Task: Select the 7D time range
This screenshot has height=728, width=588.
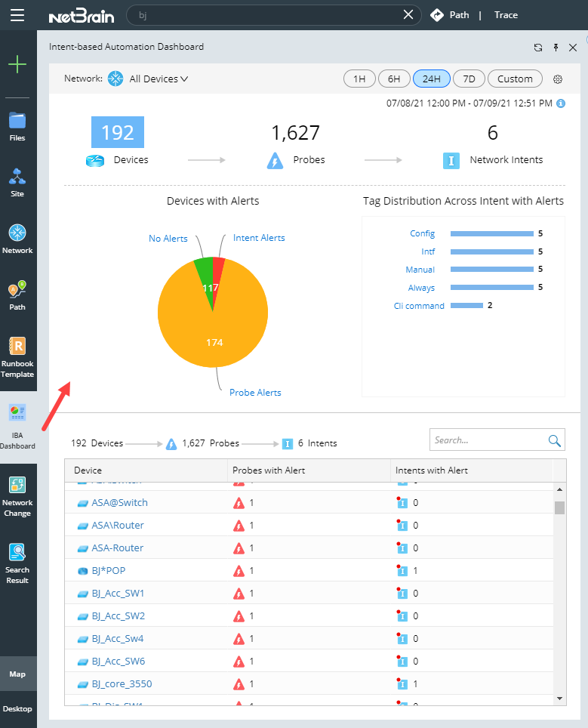Action: point(469,79)
